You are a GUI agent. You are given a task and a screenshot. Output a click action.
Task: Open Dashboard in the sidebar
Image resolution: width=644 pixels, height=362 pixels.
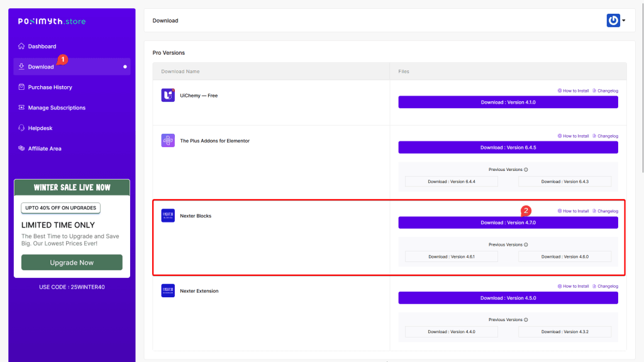pyautogui.click(x=42, y=47)
